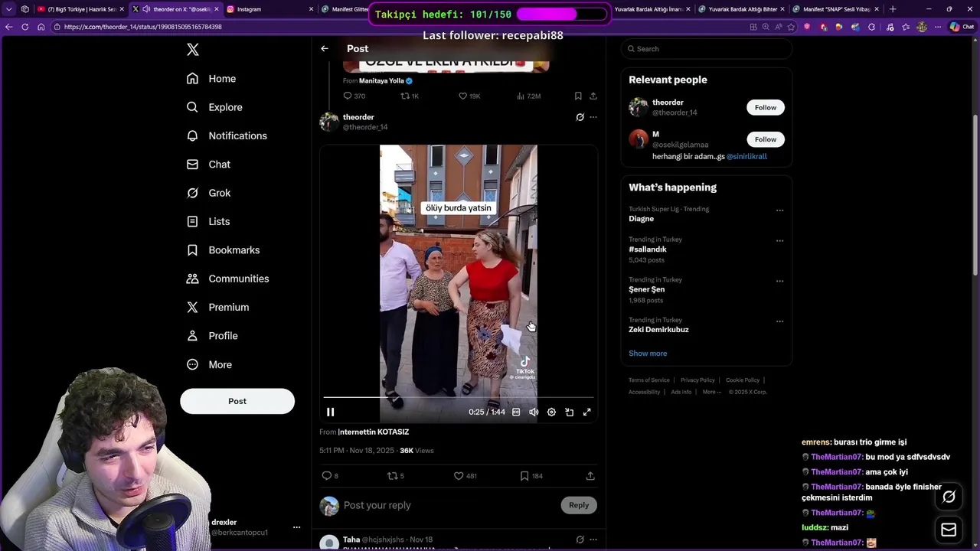Open Grok icon on theorder post
This screenshot has height=551, width=980.
tap(580, 117)
